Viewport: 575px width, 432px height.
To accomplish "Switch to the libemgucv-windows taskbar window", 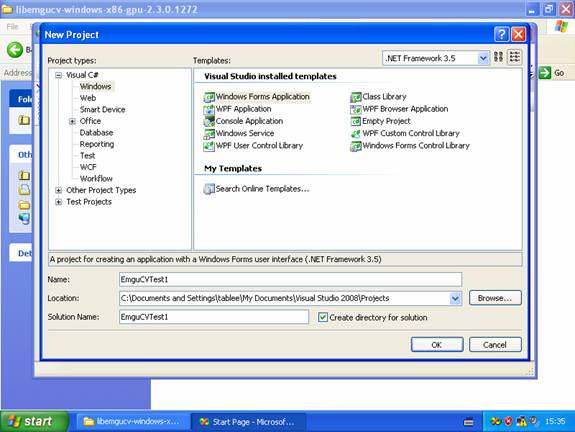I will click(x=133, y=422).
